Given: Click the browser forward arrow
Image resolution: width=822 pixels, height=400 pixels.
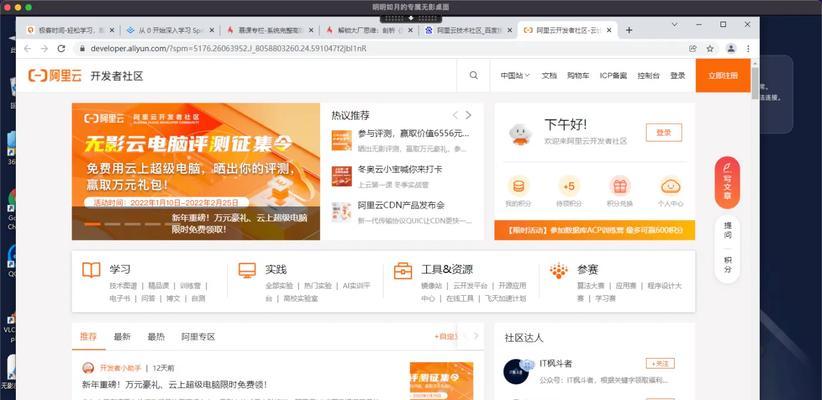Looking at the screenshot, I should pyautogui.click(x=45, y=48).
